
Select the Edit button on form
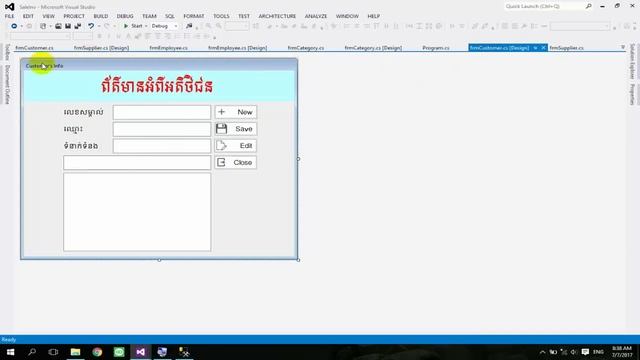tap(236, 145)
